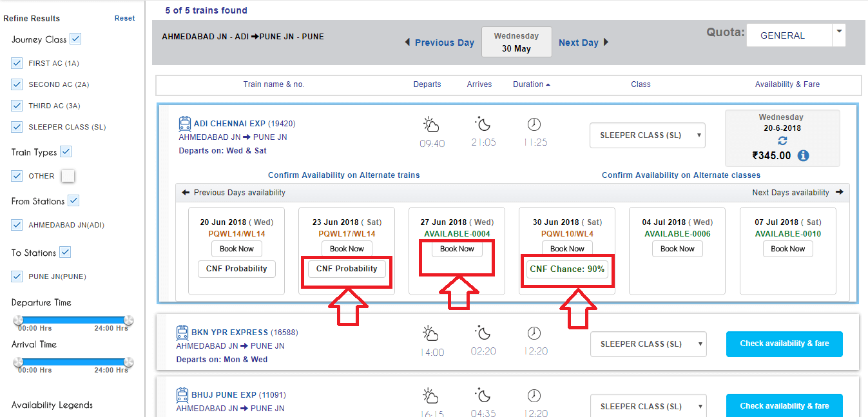868x417 pixels.
Task: Open the class selector for ADI CHENNAI EXP
Action: (x=647, y=135)
